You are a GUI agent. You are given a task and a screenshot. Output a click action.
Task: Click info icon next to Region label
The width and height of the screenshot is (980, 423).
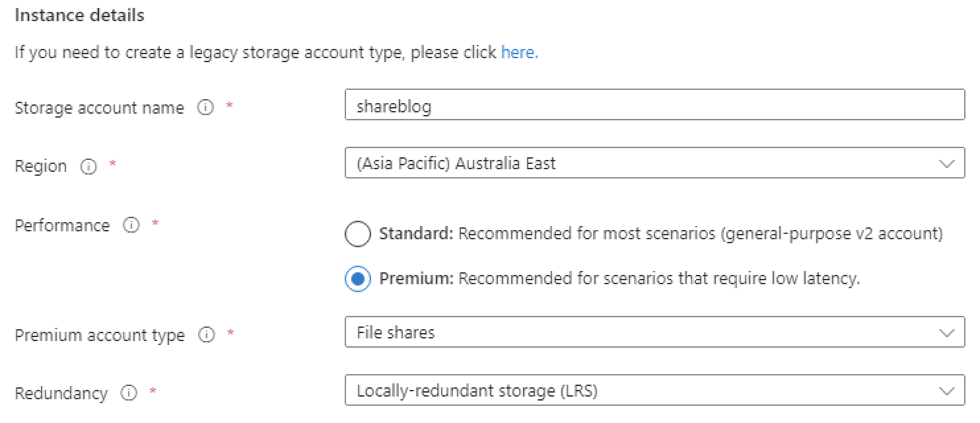(88, 167)
